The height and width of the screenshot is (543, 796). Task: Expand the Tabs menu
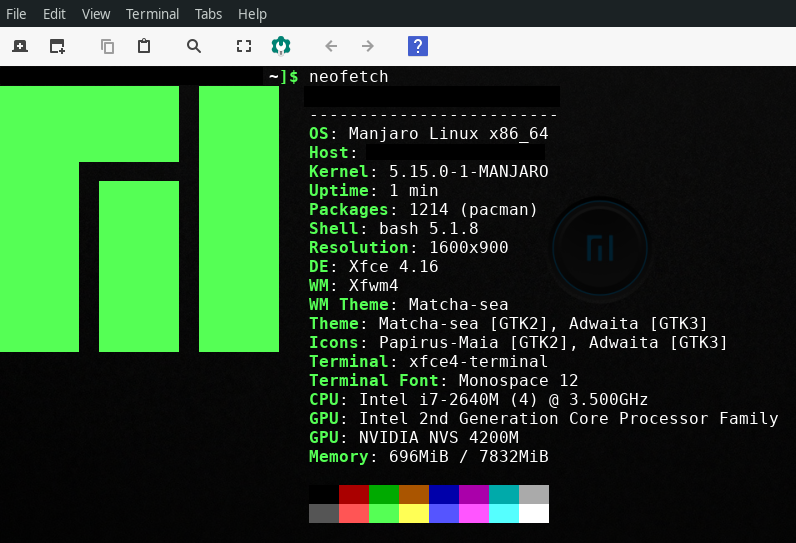209,14
